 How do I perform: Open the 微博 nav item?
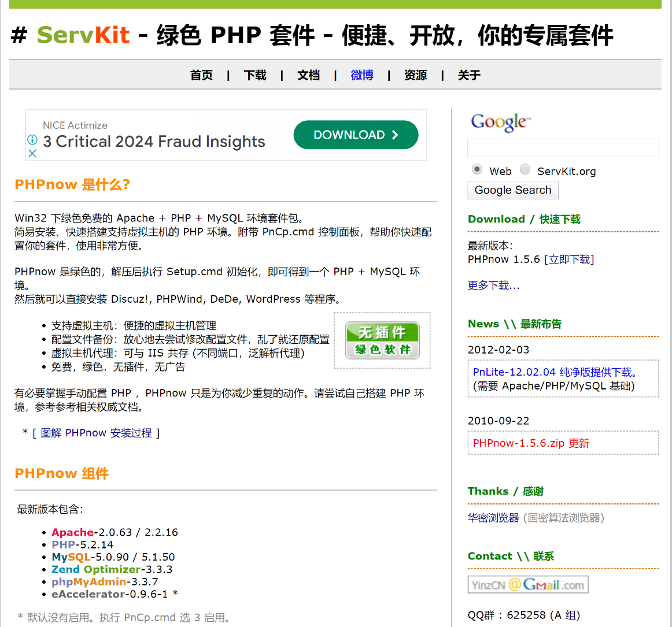(x=362, y=75)
